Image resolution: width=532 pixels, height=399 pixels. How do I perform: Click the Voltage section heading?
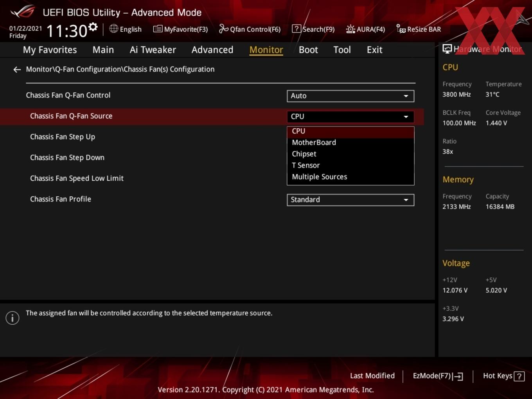click(x=456, y=263)
